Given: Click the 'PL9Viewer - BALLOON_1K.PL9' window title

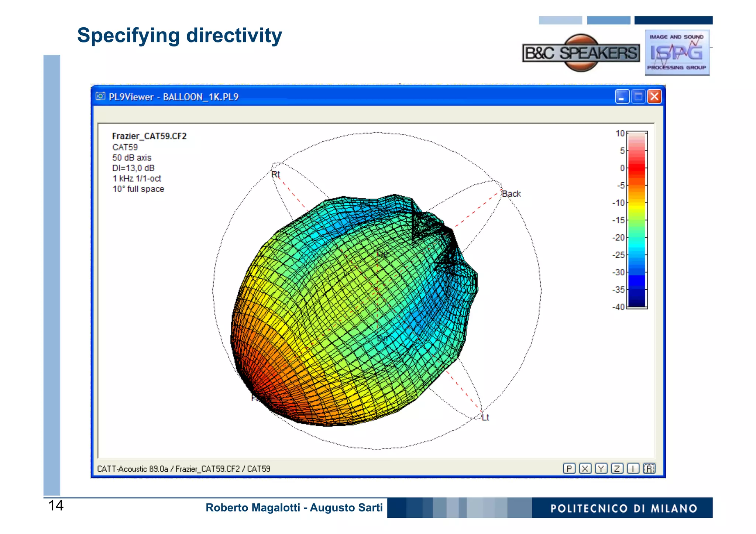Looking at the screenshot, I should (173, 97).
